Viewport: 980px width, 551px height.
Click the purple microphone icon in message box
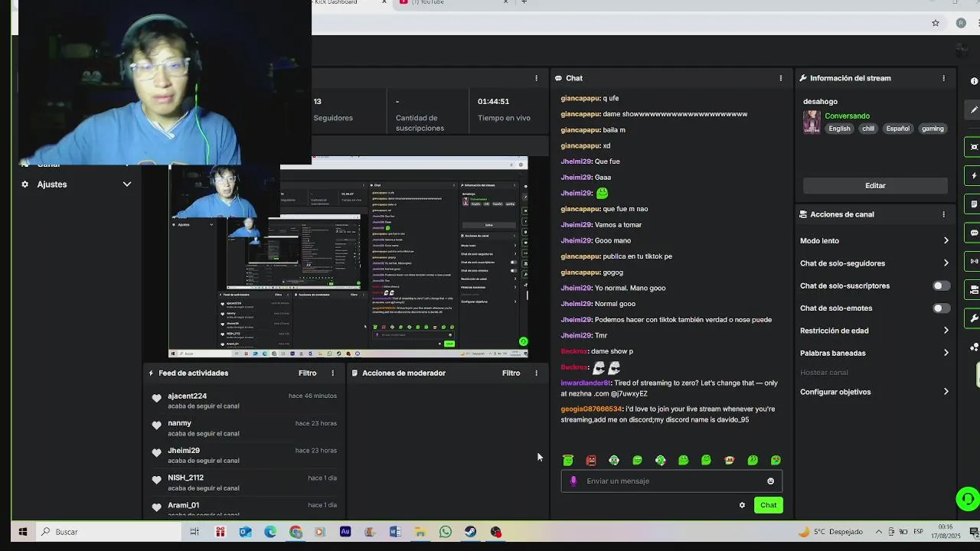pos(573,481)
